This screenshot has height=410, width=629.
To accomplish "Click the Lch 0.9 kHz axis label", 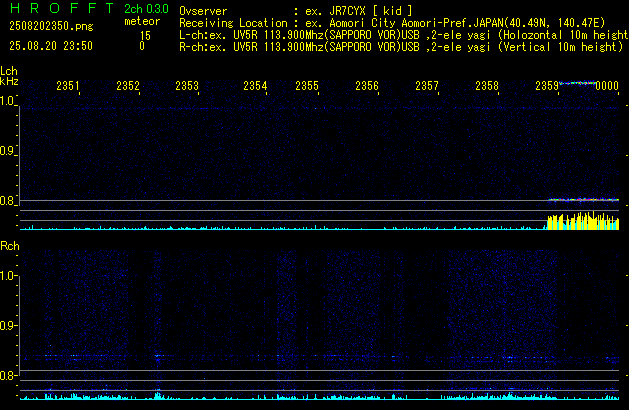I will tap(7, 151).
